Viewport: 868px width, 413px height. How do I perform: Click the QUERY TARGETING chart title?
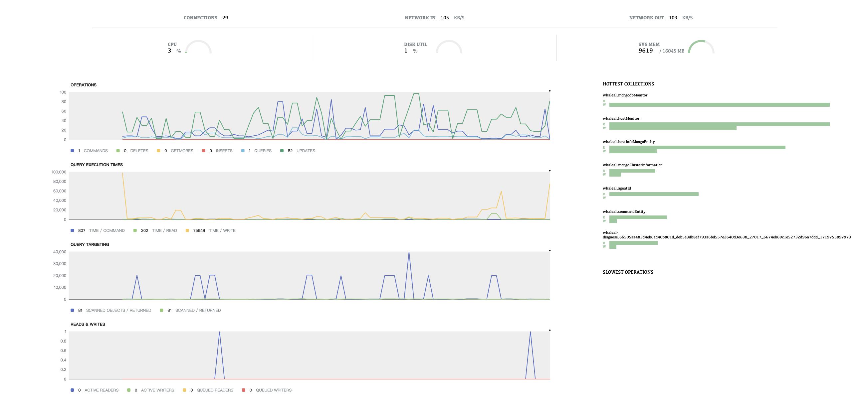click(90, 244)
